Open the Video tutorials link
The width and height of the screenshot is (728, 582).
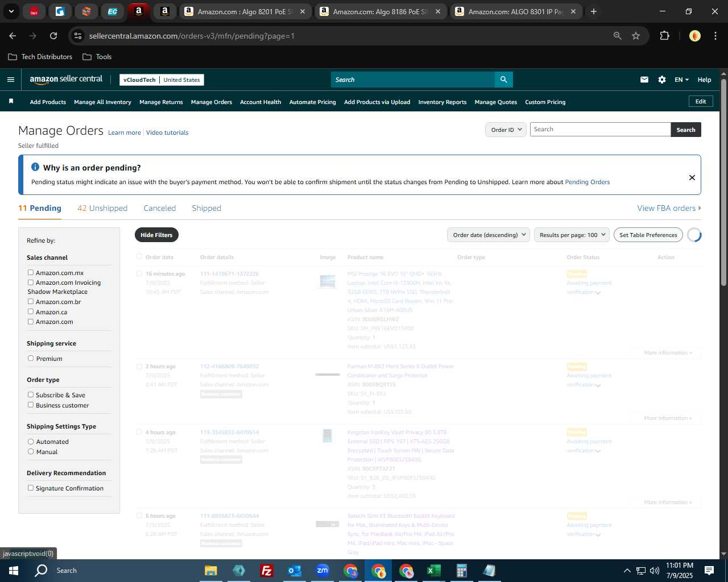coord(167,132)
